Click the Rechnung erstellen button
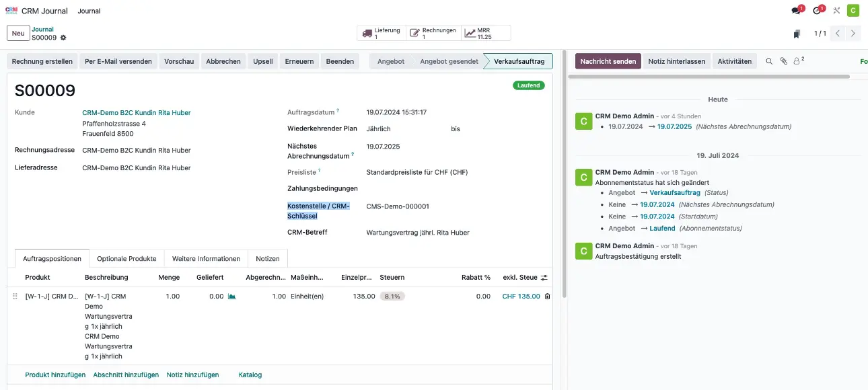868x390 pixels. point(42,61)
